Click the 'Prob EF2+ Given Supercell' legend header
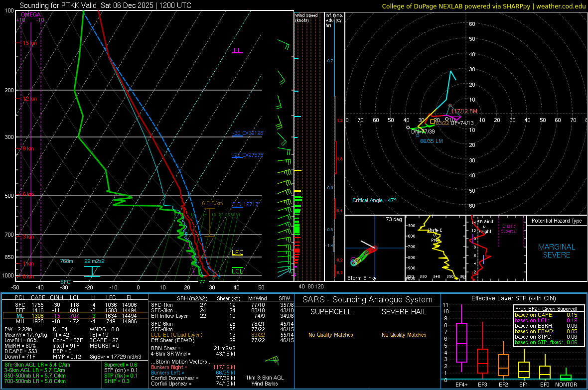 [546, 309]
